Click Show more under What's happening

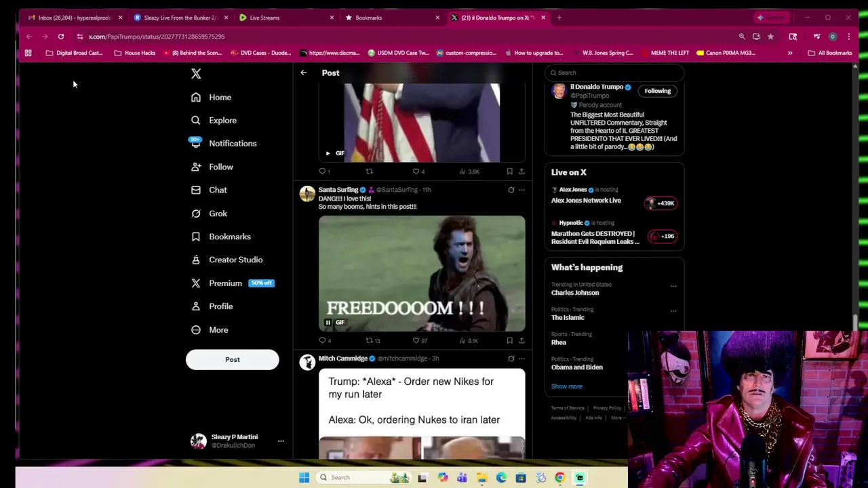click(567, 386)
